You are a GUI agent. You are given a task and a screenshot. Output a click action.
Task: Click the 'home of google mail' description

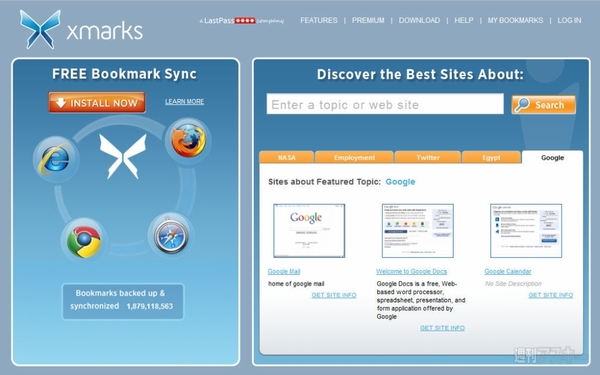pyautogui.click(x=296, y=284)
